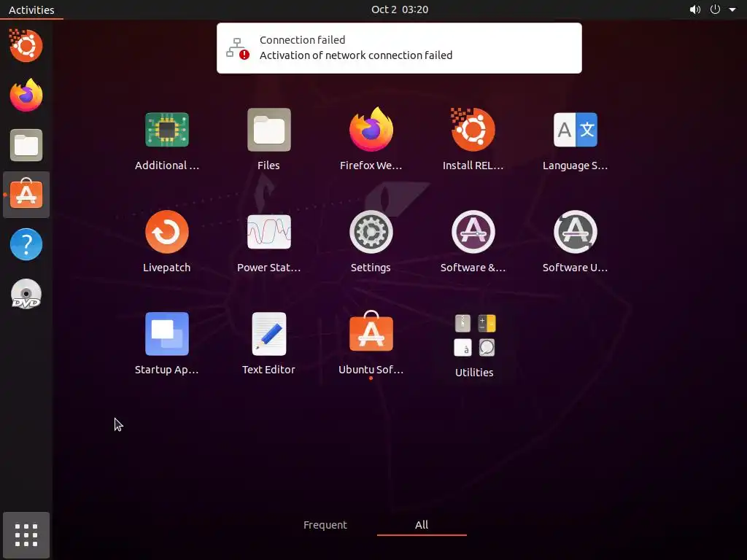The height and width of the screenshot is (560, 747).
Task: Launch Firefox from the dock
Action: [26, 96]
